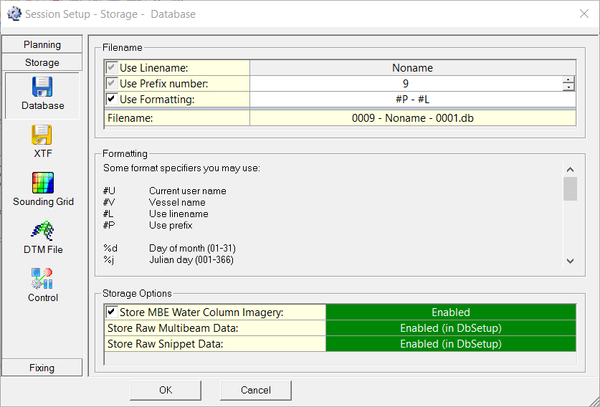Uncheck Store MBE Water Column Imagery
This screenshot has height=407, width=600.
click(x=111, y=313)
